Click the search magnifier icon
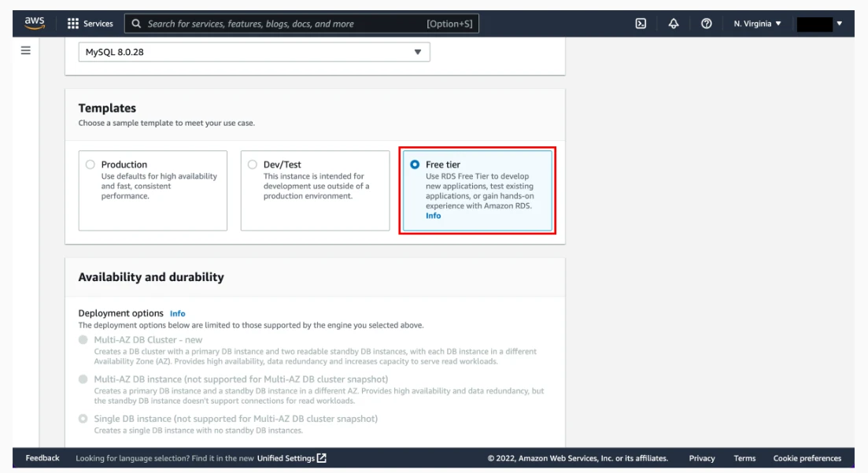Screen dimensions: 868x473 [136, 24]
